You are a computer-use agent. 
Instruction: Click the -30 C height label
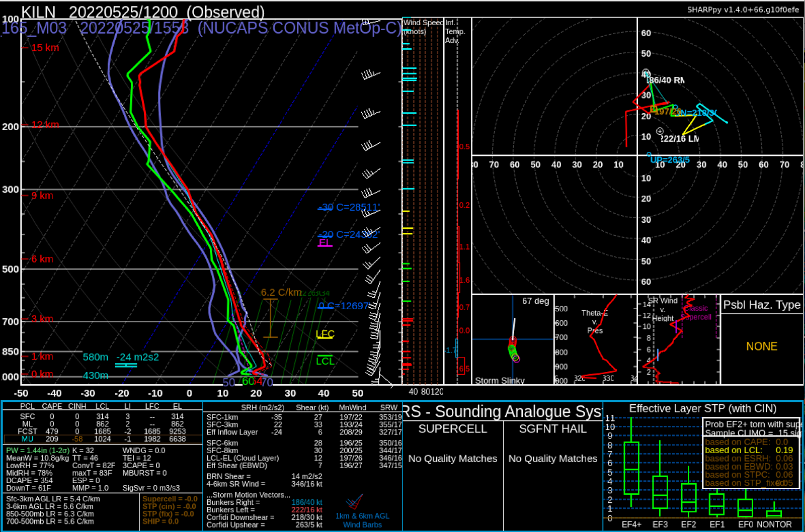(x=349, y=207)
